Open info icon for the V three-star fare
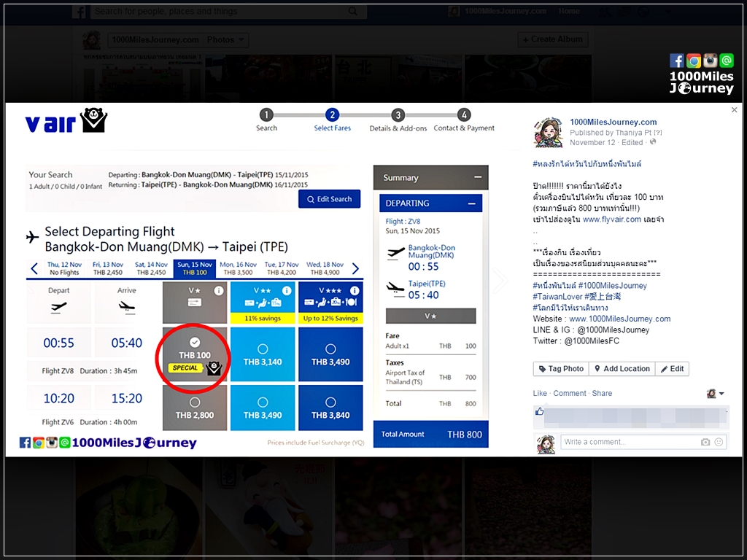The width and height of the screenshot is (747, 560). pos(355,290)
